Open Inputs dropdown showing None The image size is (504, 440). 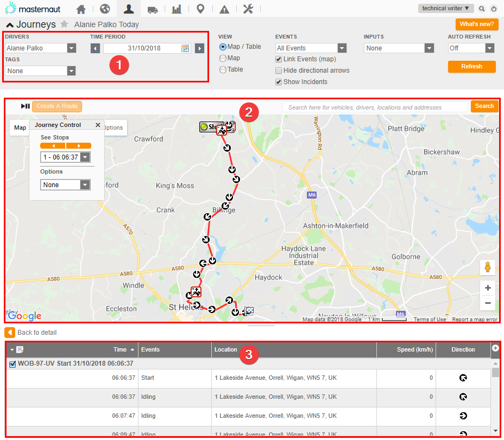(x=399, y=48)
